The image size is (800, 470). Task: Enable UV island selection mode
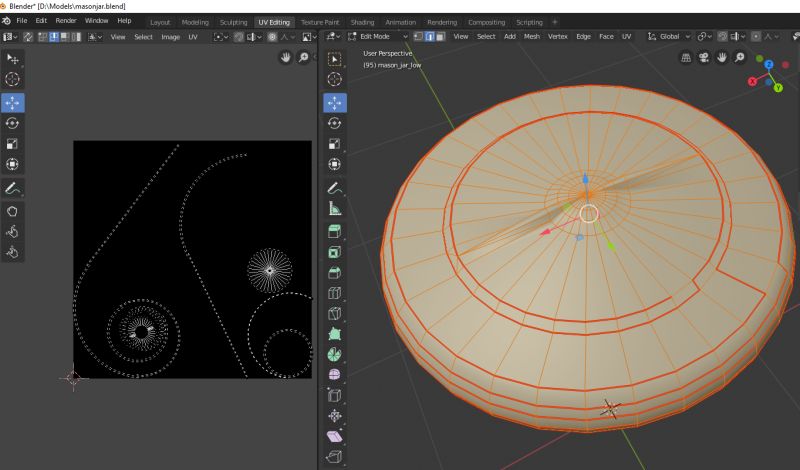[77, 37]
